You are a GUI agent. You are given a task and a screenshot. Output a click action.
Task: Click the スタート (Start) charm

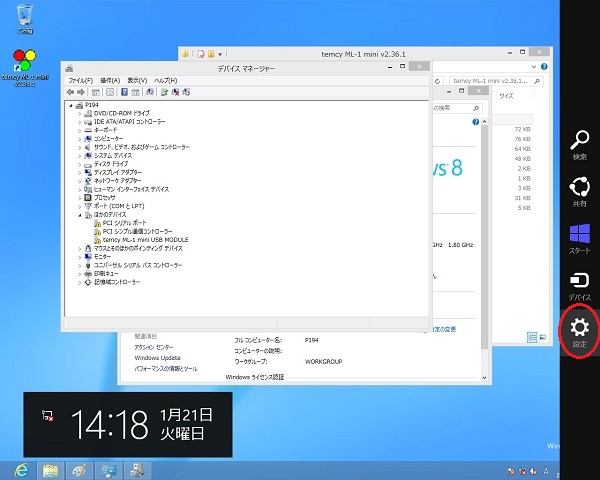pyautogui.click(x=579, y=236)
